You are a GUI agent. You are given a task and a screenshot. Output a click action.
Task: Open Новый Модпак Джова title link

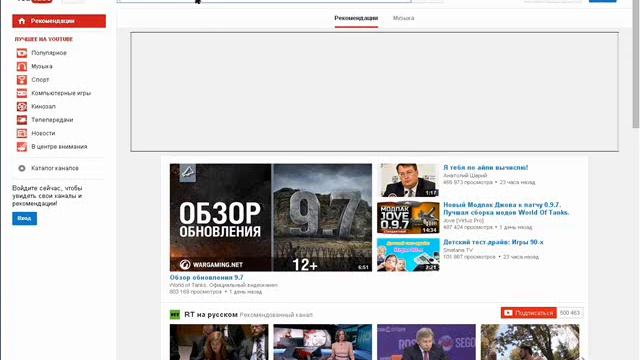506,209
